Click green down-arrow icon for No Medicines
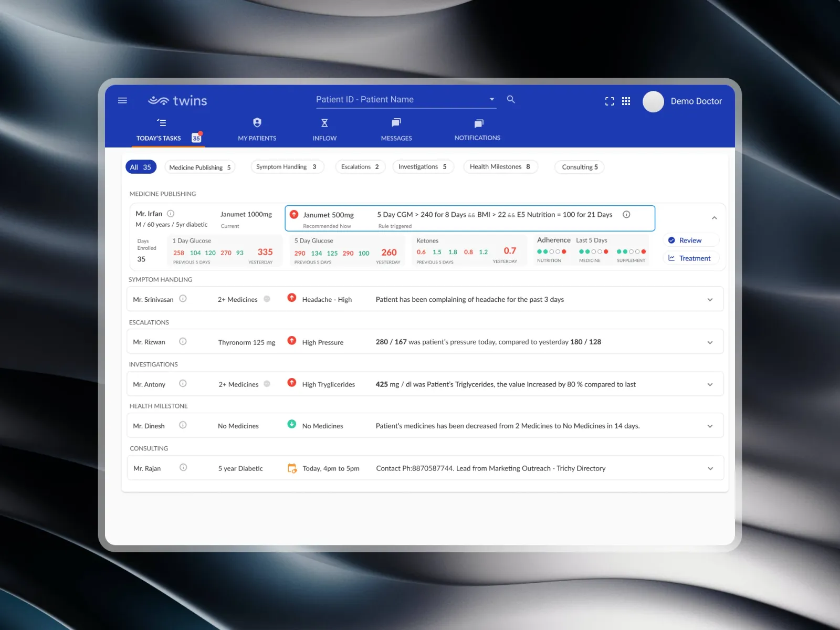Screen dimensions: 840x630 (x=292, y=424)
